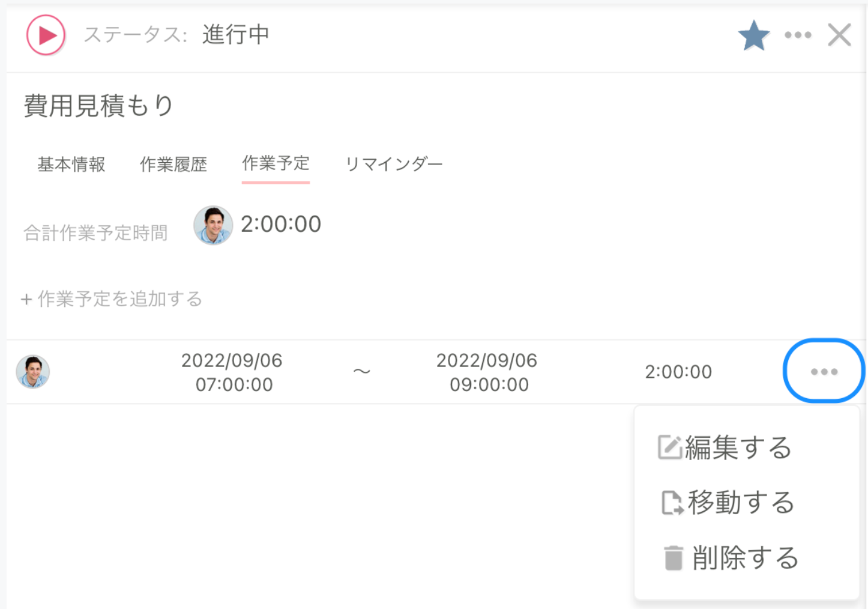Select the リマインダー tab
This screenshot has height=609, width=868.
(394, 163)
